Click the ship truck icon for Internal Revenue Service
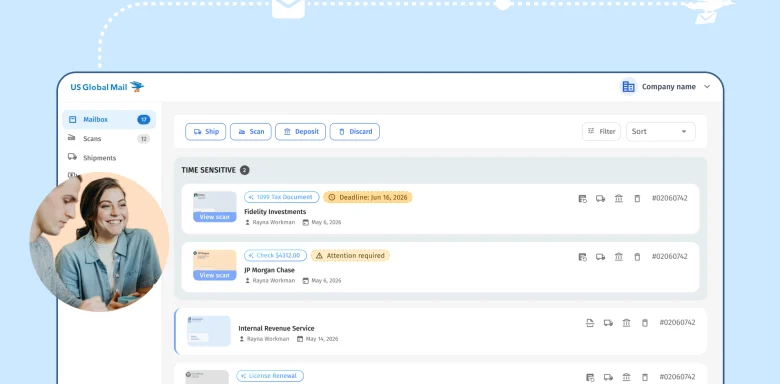Viewport: 780px width, 384px height. (x=608, y=323)
